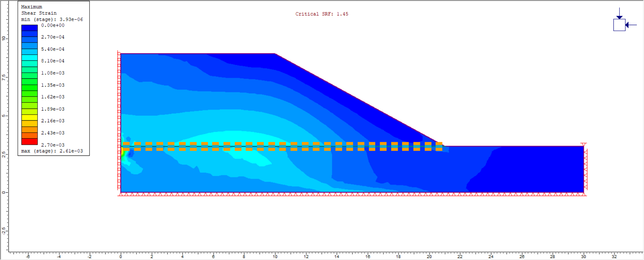Click the 0 mark on the horizontal ruler
The image size is (644, 260).
[121, 256]
